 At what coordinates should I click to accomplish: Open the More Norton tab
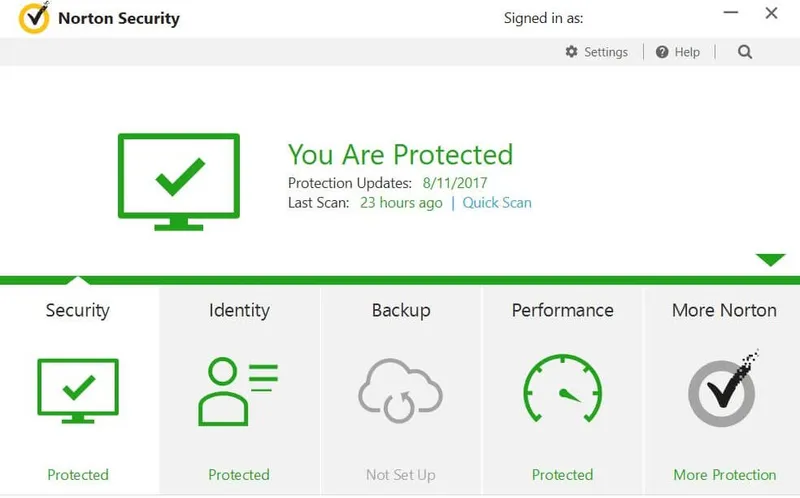tap(722, 389)
